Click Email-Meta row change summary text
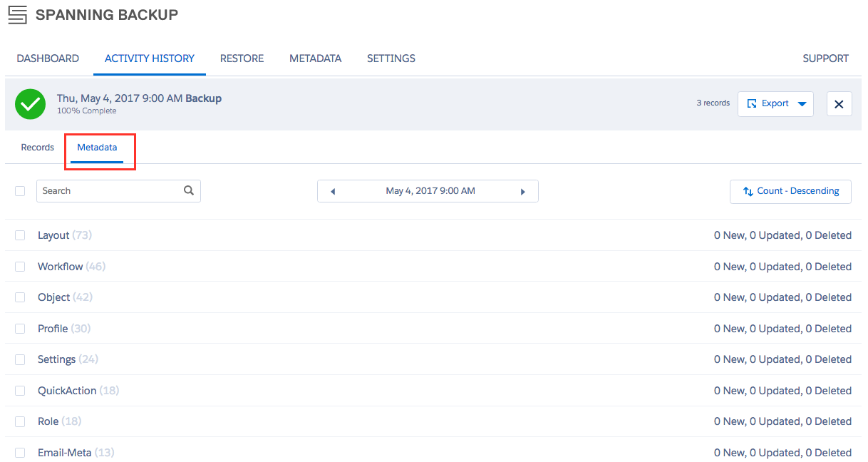 [x=782, y=453]
